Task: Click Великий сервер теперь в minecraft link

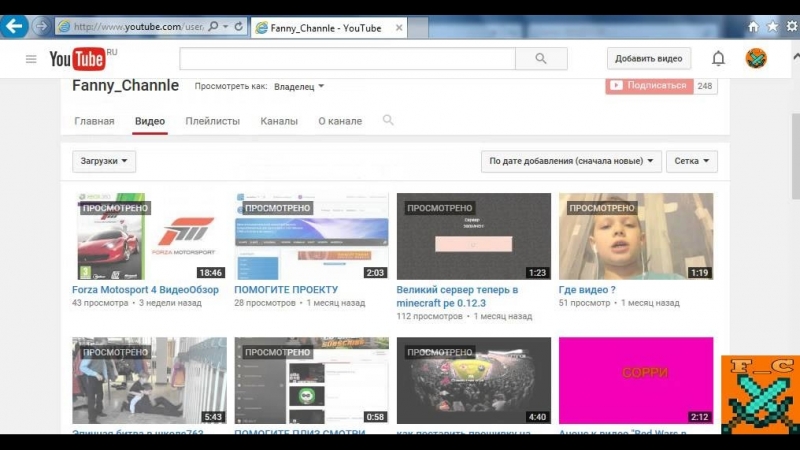Action: [457, 296]
